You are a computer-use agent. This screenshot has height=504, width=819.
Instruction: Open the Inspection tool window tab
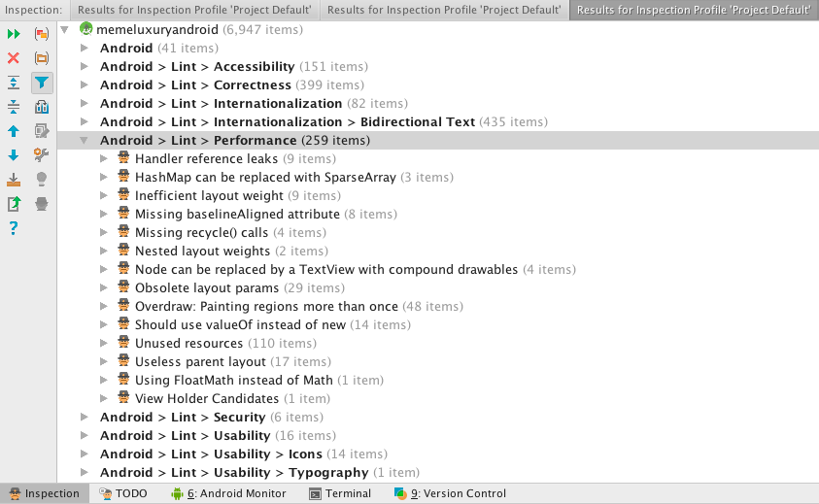point(45,493)
